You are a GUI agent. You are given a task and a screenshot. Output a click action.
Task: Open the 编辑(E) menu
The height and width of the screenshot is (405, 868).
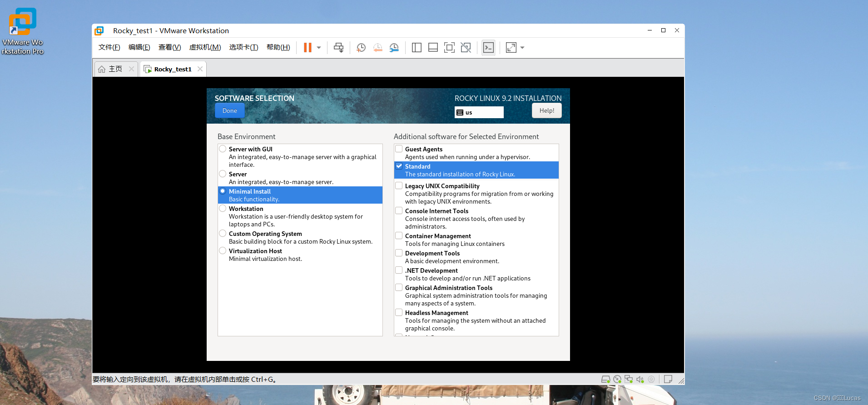point(139,47)
